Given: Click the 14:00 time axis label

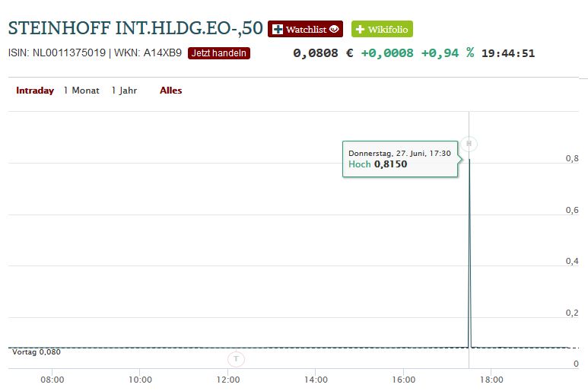Looking at the screenshot, I should click(x=316, y=380).
